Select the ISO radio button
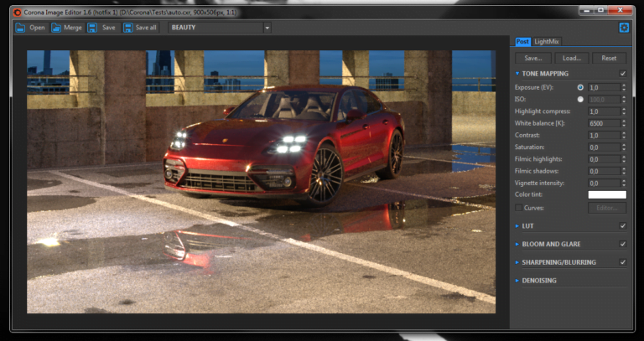The height and width of the screenshot is (341, 644). click(x=580, y=99)
